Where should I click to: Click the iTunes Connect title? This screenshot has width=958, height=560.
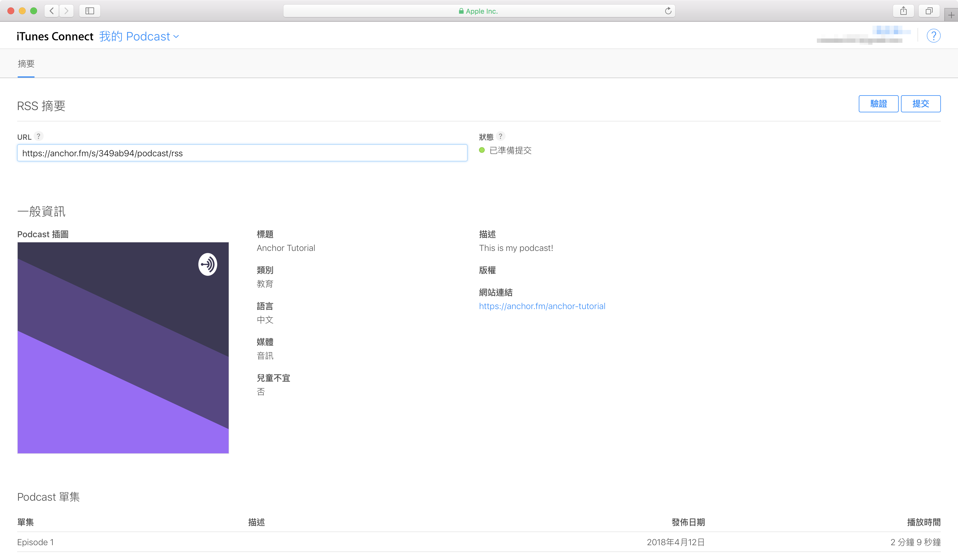pyautogui.click(x=55, y=36)
